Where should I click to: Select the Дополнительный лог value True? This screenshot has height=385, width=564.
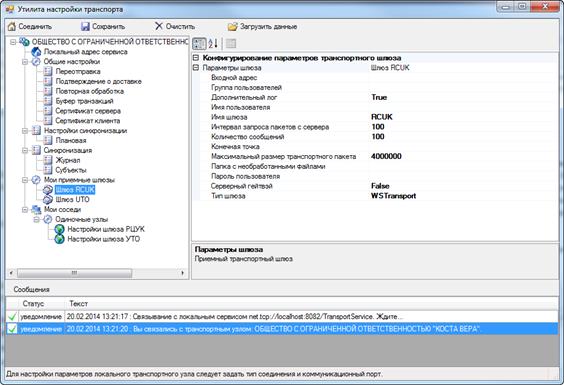pyautogui.click(x=464, y=98)
